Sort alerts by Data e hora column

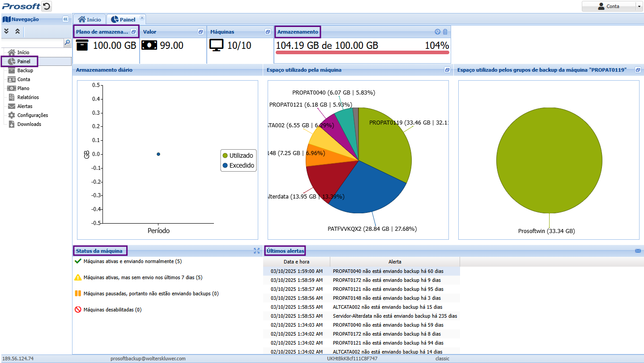coord(296,262)
